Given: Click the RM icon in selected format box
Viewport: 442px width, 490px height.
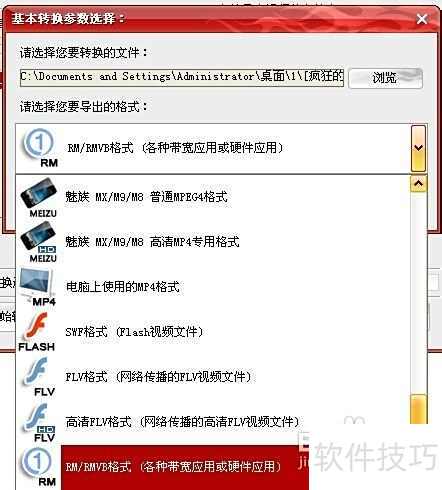Looking at the screenshot, I should 40,148.
